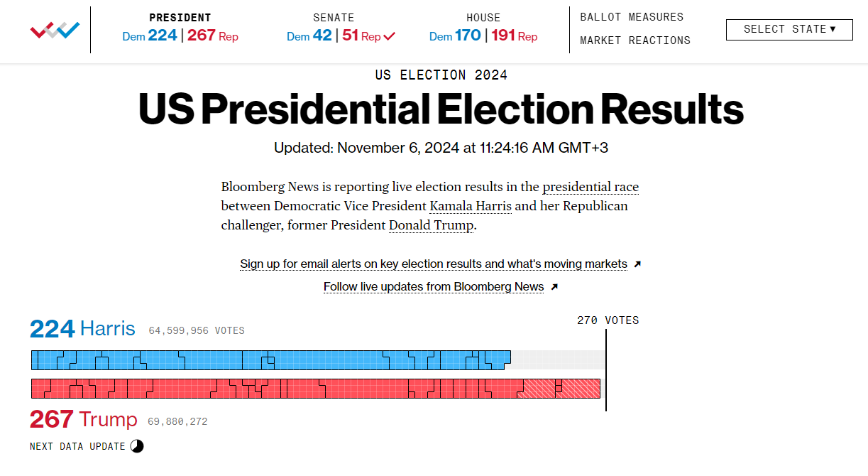868x476 pixels.
Task: Click the Select State dropdown arrow
Action: click(833, 29)
